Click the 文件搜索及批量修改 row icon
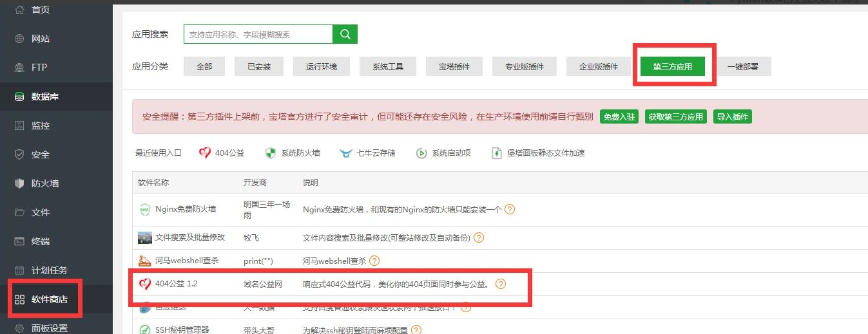The image size is (868, 334). (x=145, y=237)
